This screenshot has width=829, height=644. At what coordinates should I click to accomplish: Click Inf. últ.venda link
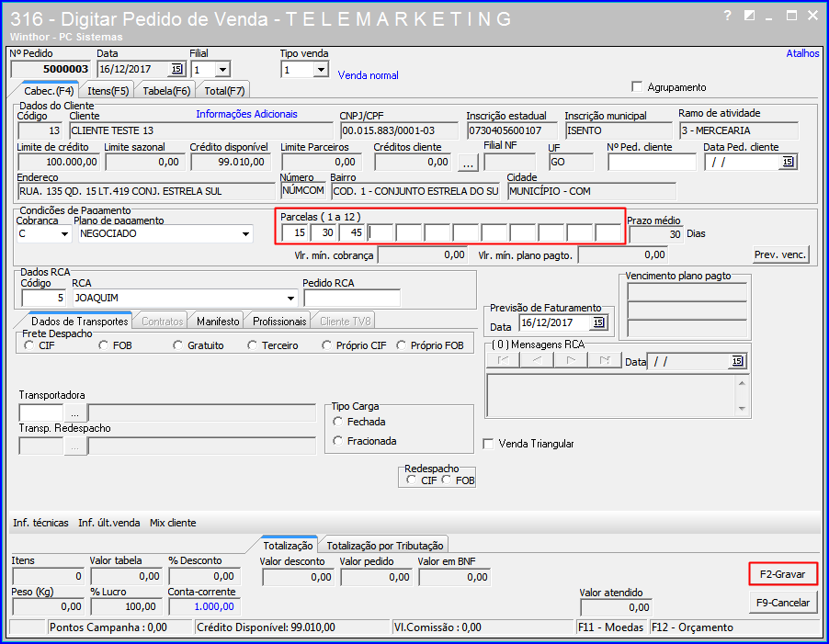[x=109, y=523]
